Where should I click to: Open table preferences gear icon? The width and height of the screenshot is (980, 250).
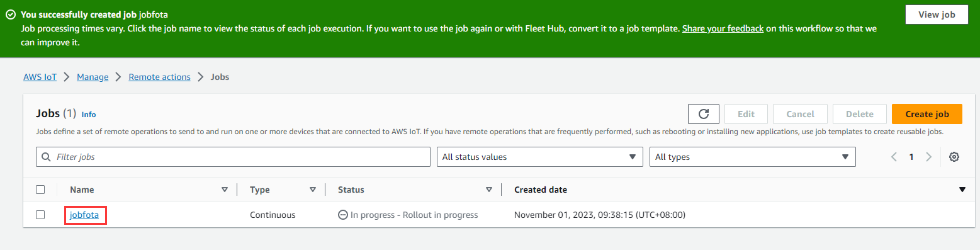(954, 157)
